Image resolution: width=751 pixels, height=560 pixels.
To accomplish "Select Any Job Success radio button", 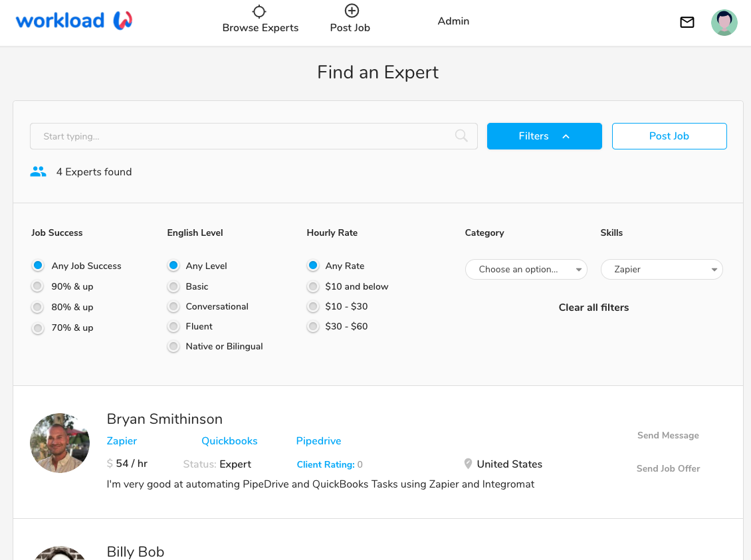I will click(38, 265).
